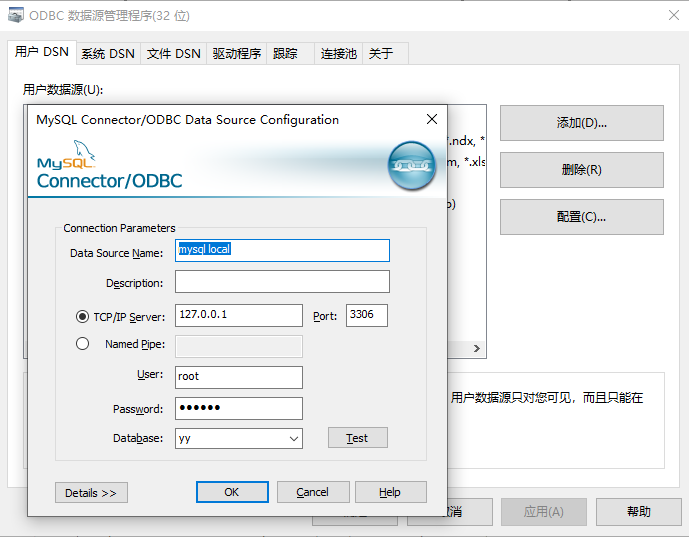Image resolution: width=689 pixels, height=537 pixels.
Task: Click the 添加(D)... button
Action: pos(582,123)
